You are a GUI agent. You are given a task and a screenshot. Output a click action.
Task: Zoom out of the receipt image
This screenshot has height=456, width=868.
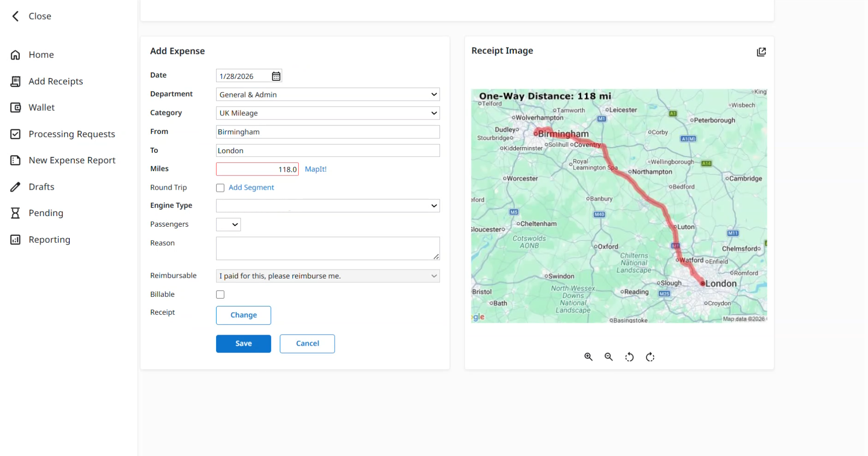(609, 357)
